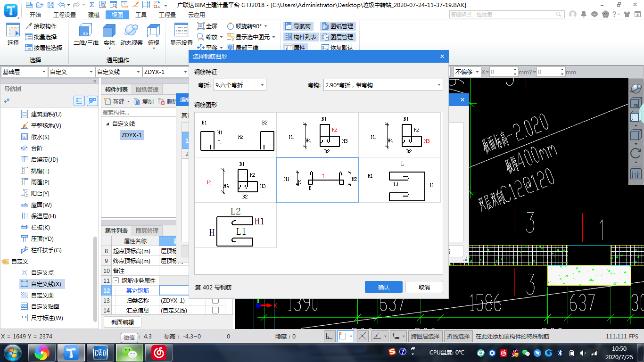Click the 图层管理 ribbon button

click(337, 37)
